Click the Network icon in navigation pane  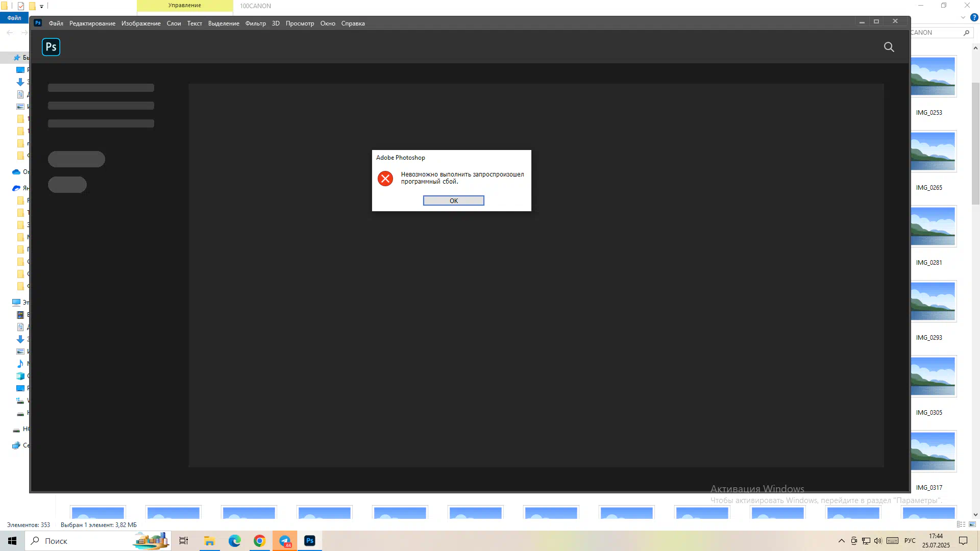16,445
